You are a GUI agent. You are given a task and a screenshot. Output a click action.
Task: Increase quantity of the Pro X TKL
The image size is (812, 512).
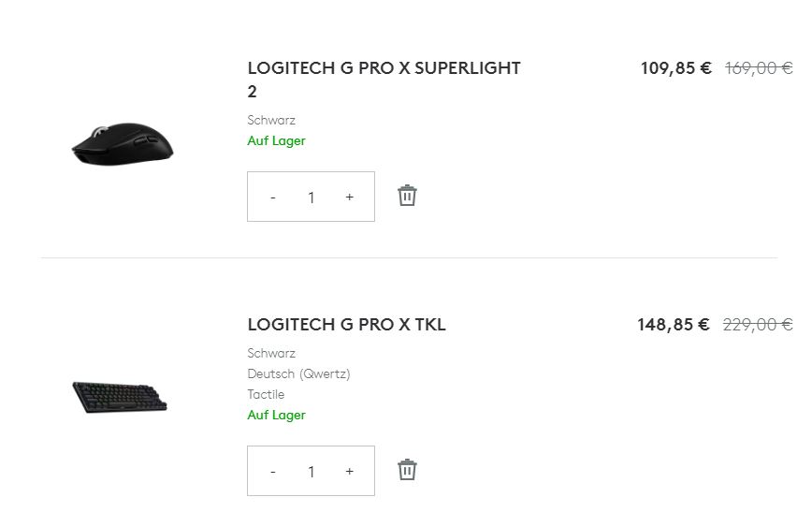click(350, 472)
